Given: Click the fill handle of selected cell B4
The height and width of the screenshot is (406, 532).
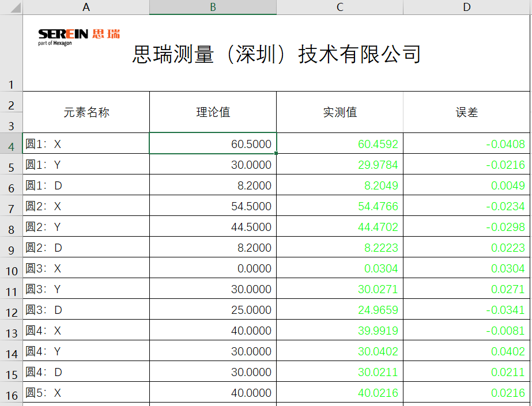Looking at the screenshot, I should [276, 154].
